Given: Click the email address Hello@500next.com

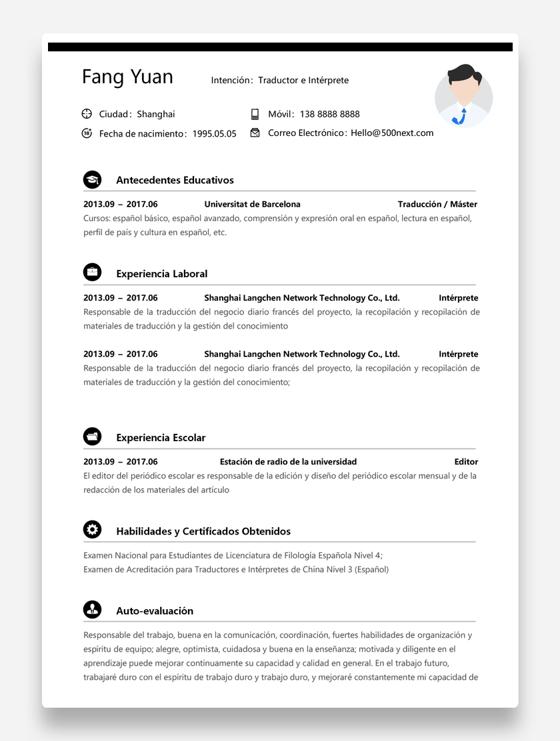Looking at the screenshot, I should point(392,133).
